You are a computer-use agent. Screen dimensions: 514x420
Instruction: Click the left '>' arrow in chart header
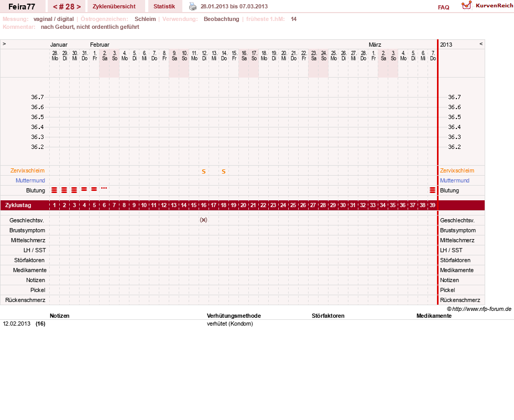pyautogui.click(x=4, y=44)
